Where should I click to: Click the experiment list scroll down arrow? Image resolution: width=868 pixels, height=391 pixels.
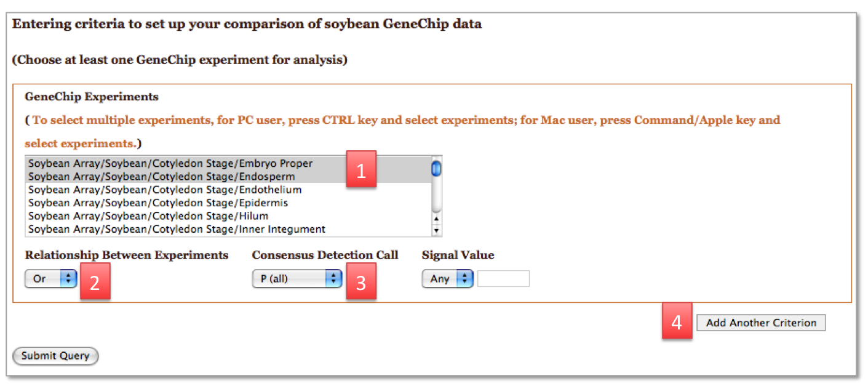[437, 231]
